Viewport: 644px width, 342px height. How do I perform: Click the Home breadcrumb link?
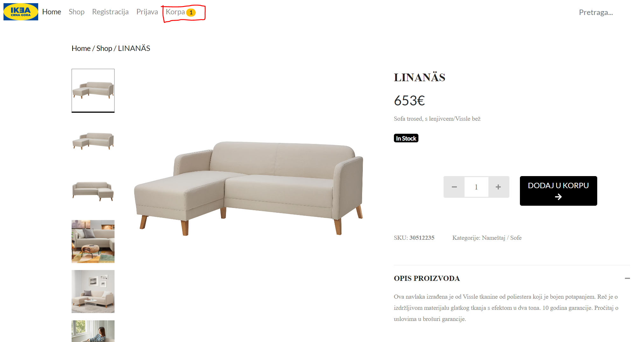click(81, 48)
